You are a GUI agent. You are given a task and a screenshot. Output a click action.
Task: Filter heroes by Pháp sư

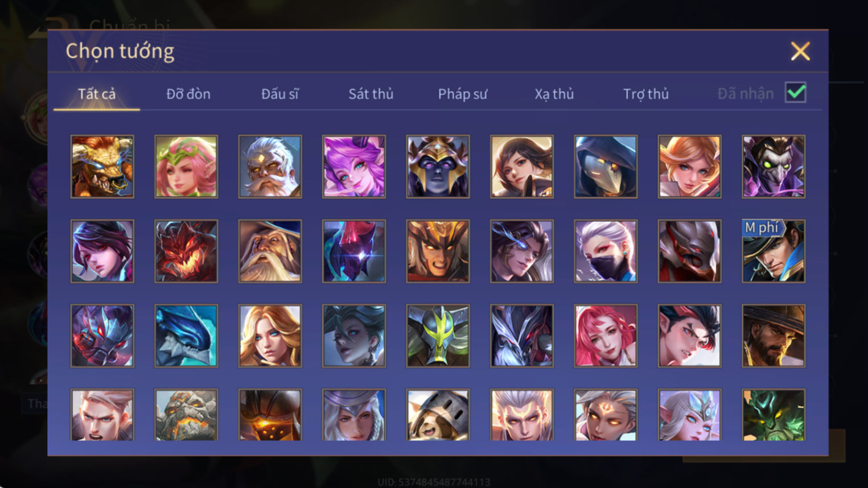[463, 94]
